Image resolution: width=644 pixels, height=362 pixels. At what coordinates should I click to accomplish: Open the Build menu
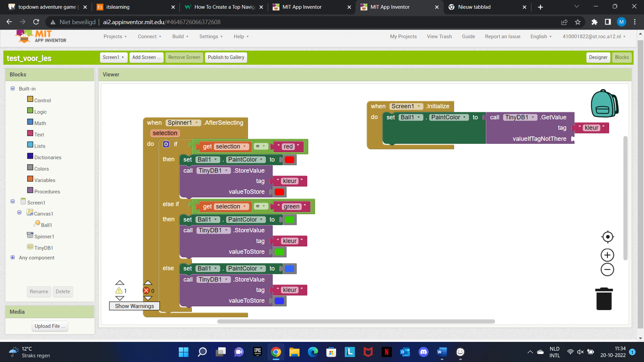point(180,37)
